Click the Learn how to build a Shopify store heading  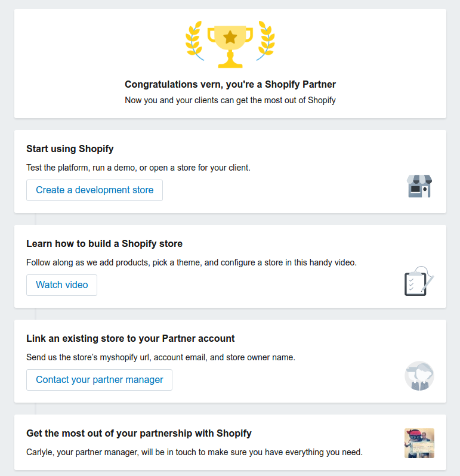point(104,243)
